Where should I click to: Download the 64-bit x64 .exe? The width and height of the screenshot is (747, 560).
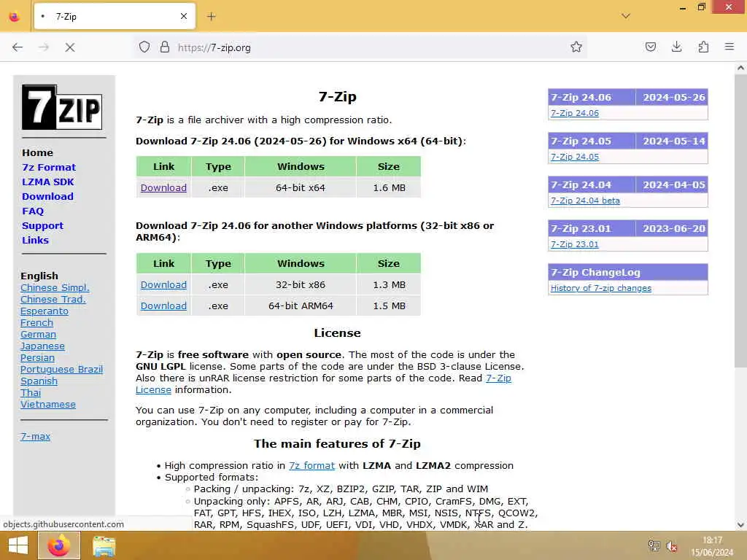point(163,188)
